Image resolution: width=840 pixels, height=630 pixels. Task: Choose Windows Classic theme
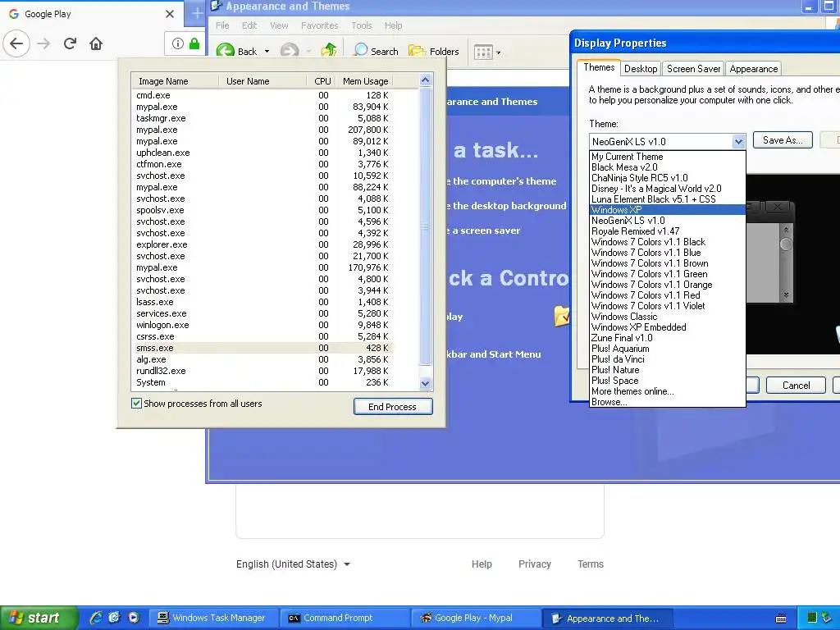coord(668,316)
